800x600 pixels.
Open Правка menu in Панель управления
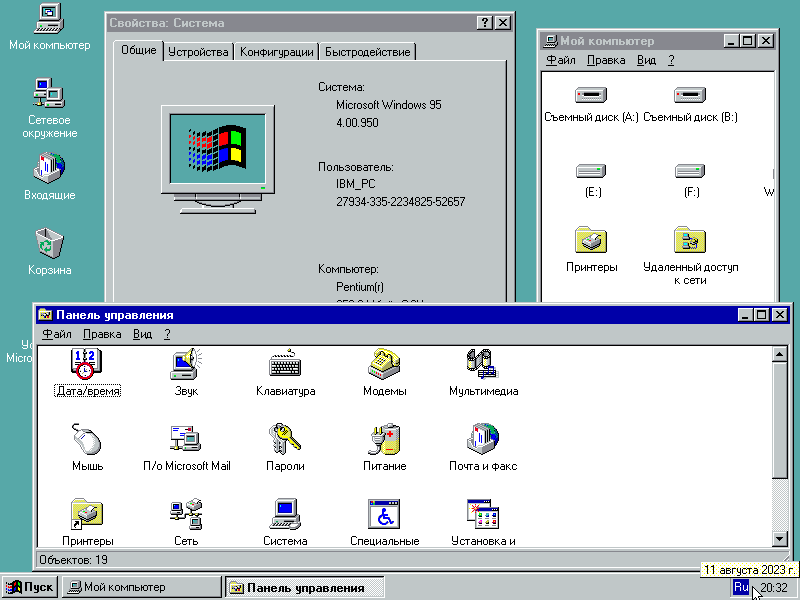[x=102, y=334]
